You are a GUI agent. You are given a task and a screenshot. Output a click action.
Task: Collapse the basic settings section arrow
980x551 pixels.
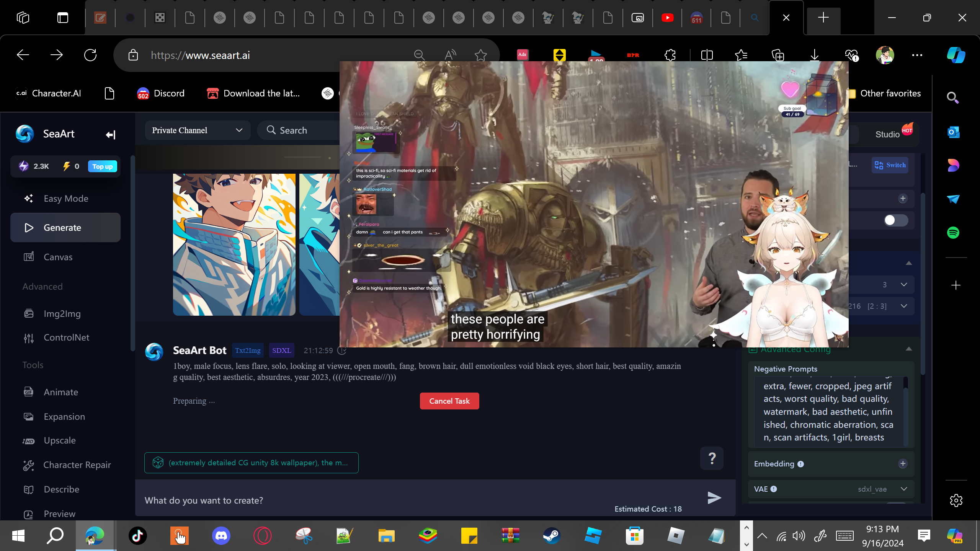(x=909, y=263)
